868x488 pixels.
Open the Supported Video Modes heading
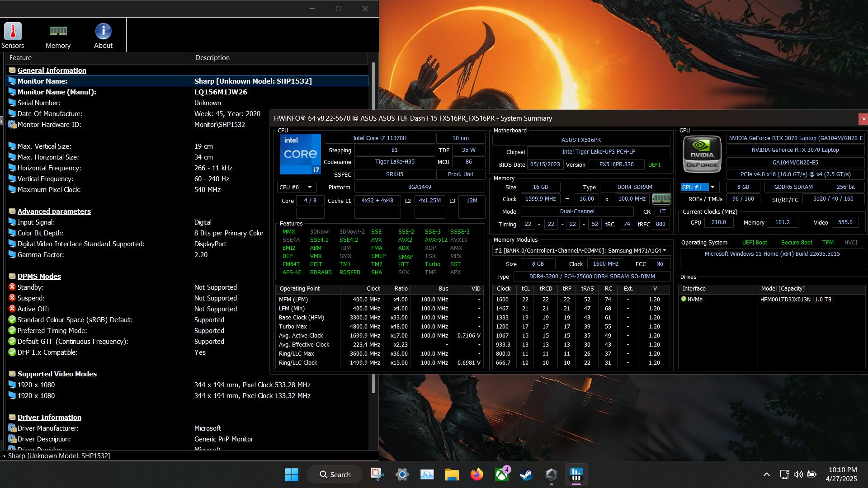57,374
